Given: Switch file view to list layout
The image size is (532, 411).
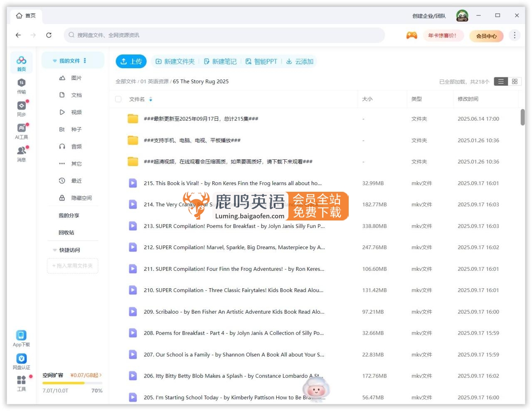Looking at the screenshot, I should tap(501, 81).
